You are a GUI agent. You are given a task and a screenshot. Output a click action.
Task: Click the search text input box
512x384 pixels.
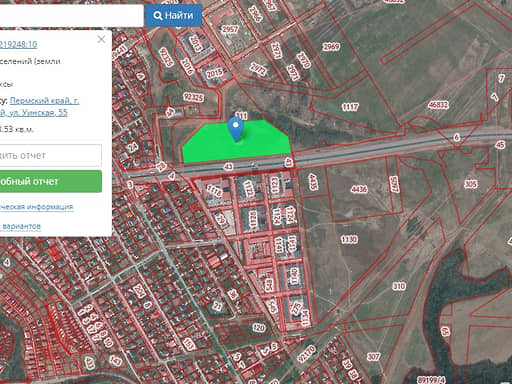(x=72, y=15)
